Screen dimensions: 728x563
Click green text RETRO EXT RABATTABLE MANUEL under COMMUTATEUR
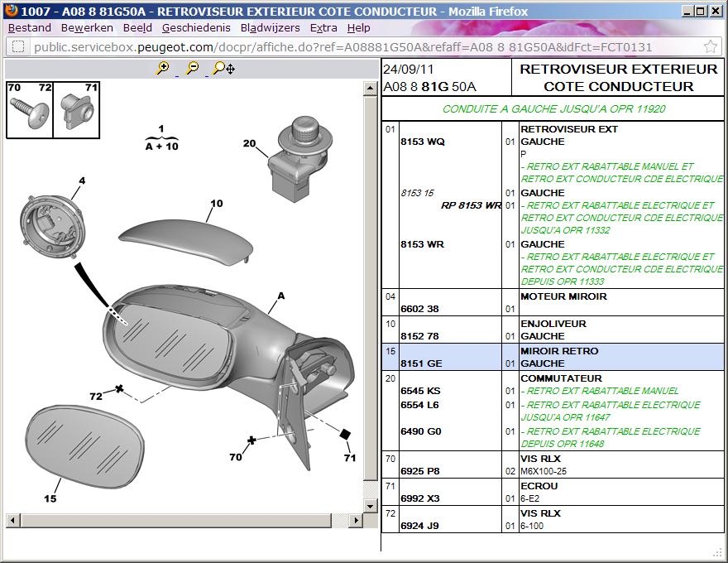[x=600, y=391]
